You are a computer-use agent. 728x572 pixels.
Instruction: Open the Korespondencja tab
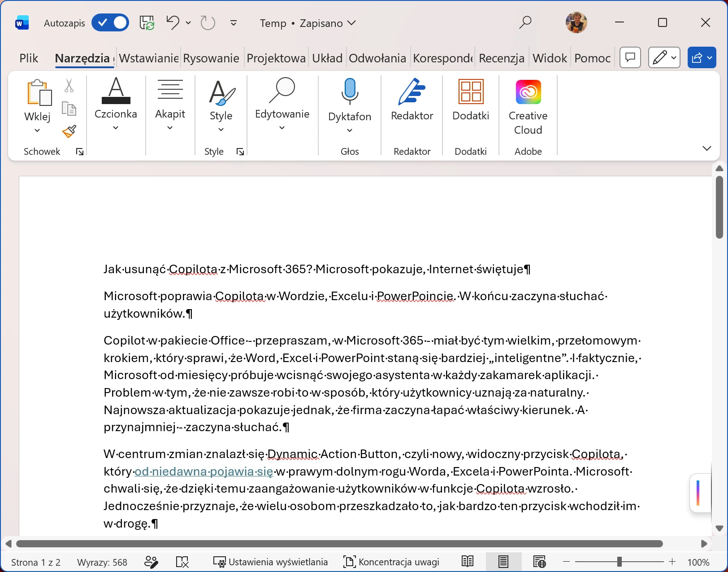point(443,58)
